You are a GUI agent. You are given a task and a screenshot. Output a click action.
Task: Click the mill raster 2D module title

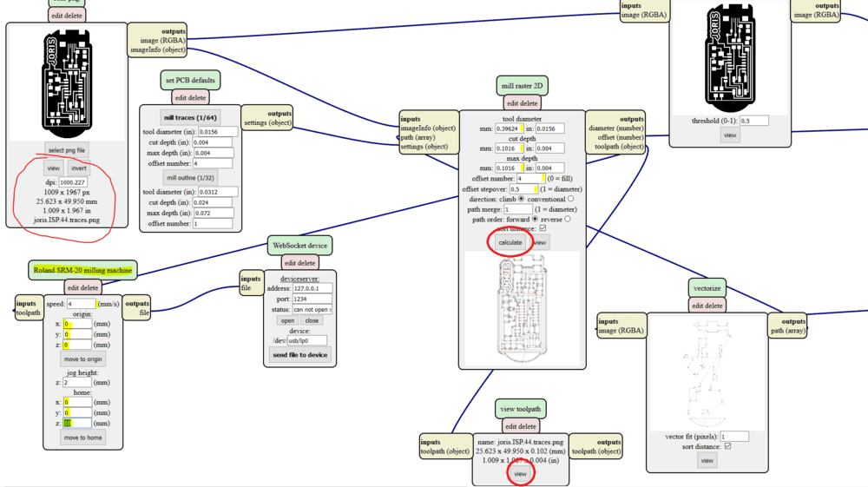[x=522, y=86]
